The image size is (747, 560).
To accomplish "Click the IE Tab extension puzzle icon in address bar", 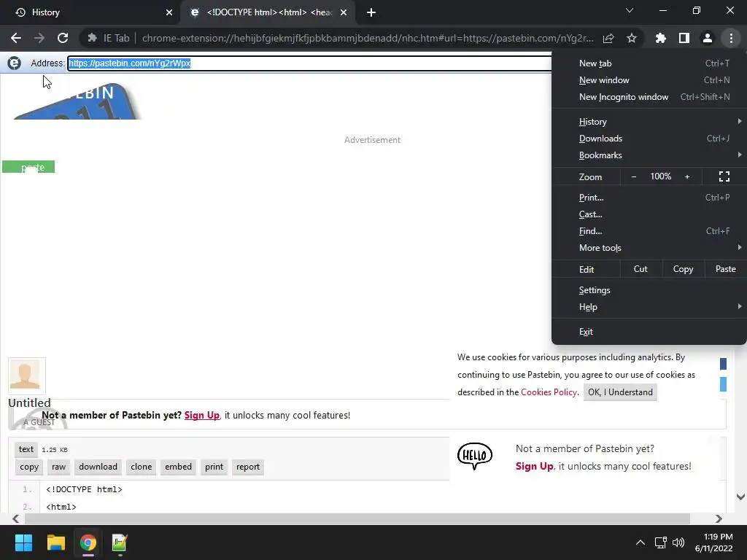I will point(93,38).
